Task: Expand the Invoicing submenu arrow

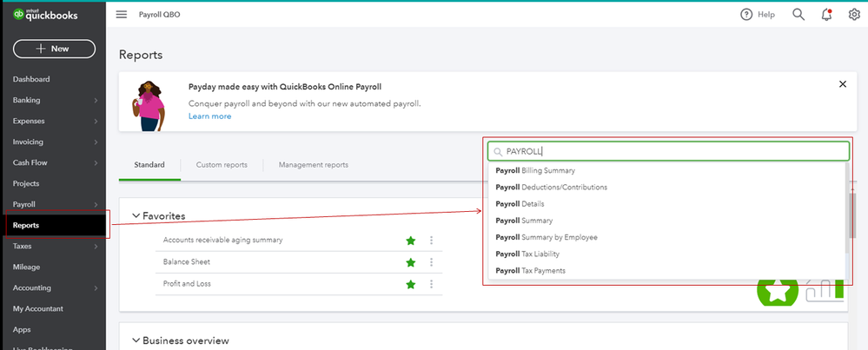Action: coord(96,142)
